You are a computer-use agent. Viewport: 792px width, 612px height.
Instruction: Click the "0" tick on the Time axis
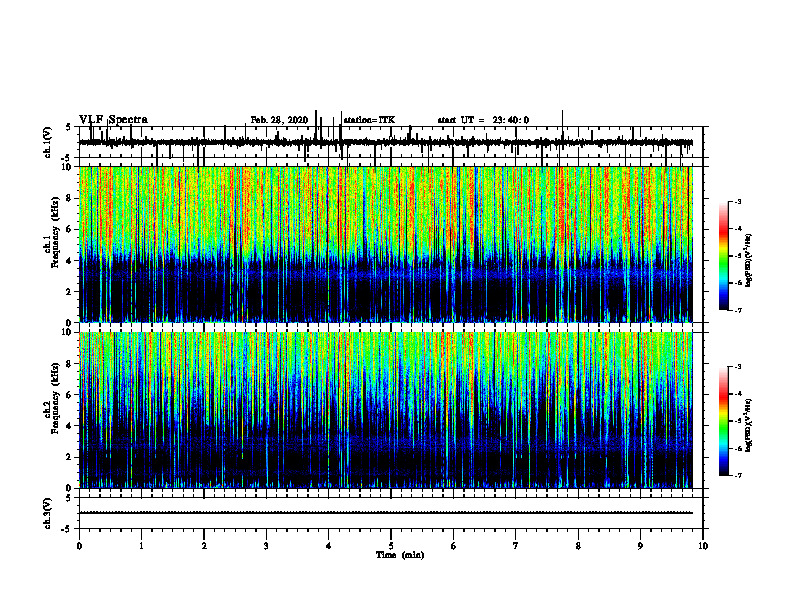(x=79, y=546)
